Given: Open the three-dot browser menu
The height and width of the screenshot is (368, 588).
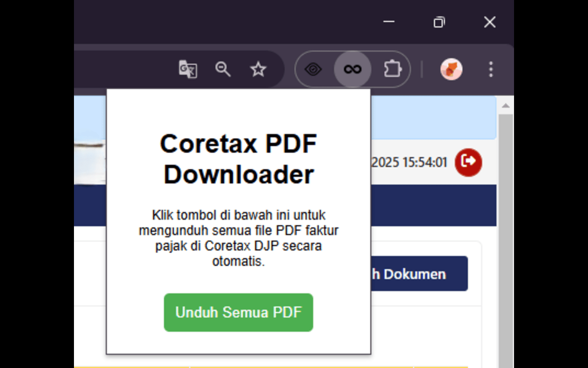Looking at the screenshot, I should tap(491, 70).
